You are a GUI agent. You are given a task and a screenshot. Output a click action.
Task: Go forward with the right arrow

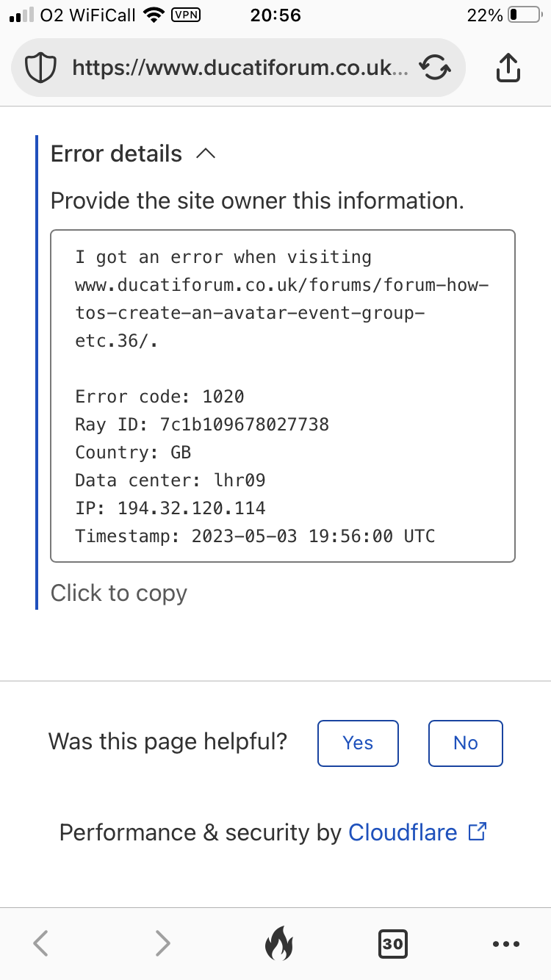pos(162,943)
